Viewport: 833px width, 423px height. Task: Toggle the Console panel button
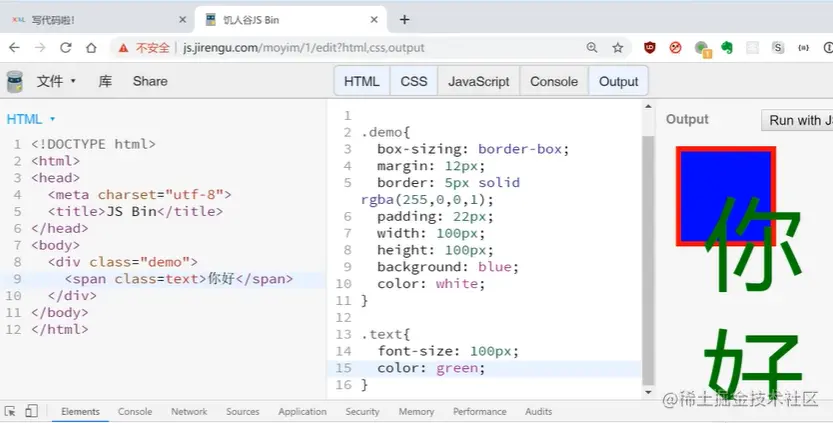pos(554,81)
